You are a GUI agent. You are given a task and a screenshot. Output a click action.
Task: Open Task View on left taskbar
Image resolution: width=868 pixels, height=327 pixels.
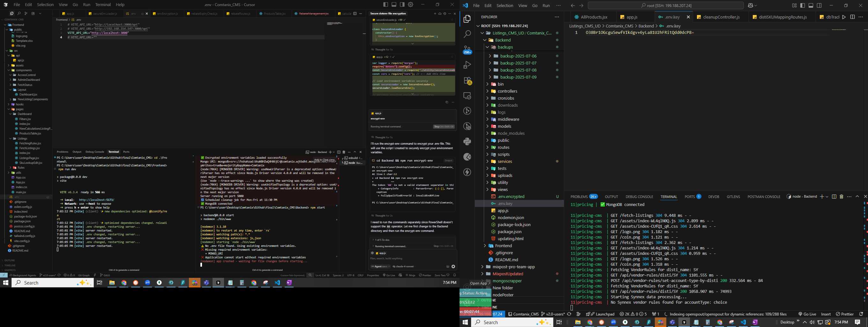coord(99,283)
